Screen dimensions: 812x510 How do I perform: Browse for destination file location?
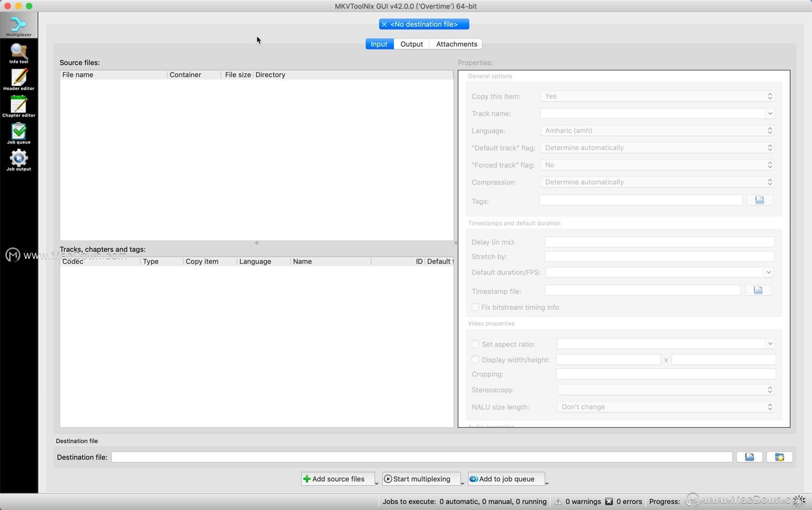[x=749, y=457]
